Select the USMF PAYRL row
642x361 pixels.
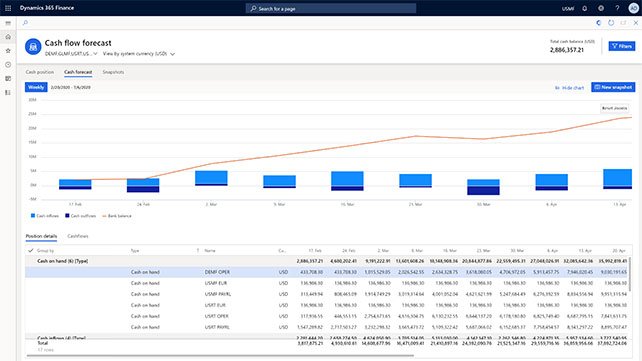[327, 294]
